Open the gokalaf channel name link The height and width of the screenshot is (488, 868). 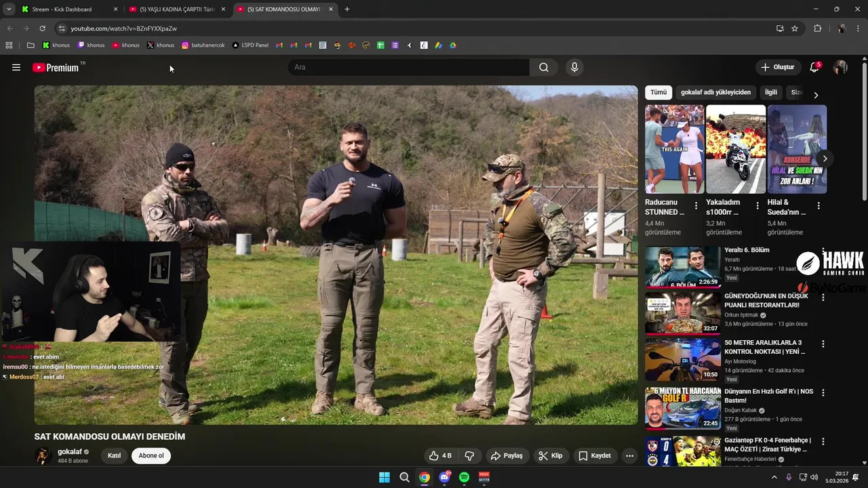click(x=70, y=451)
